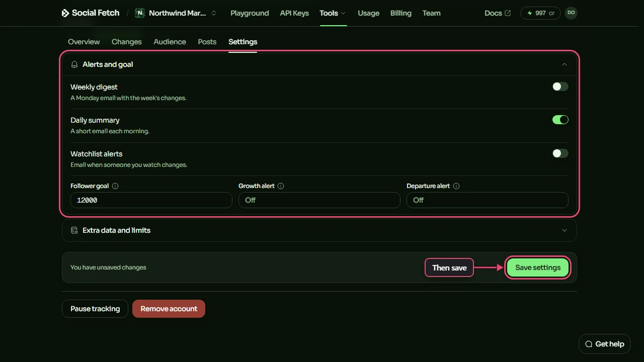Click the bell icon beside Alerts and goal
Viewport: 644px width, 362px height.
(x=74, y=64)
